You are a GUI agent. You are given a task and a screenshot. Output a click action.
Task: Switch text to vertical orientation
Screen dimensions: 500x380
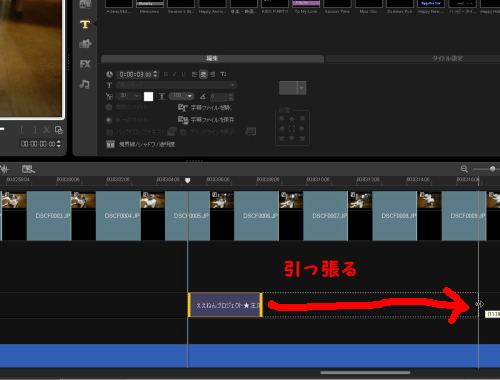point(223,74)
